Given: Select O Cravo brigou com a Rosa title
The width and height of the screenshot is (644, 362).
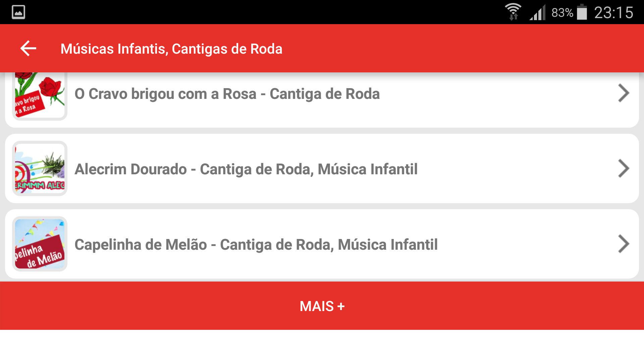Looking at the screenshot, I should coord(227,94).
